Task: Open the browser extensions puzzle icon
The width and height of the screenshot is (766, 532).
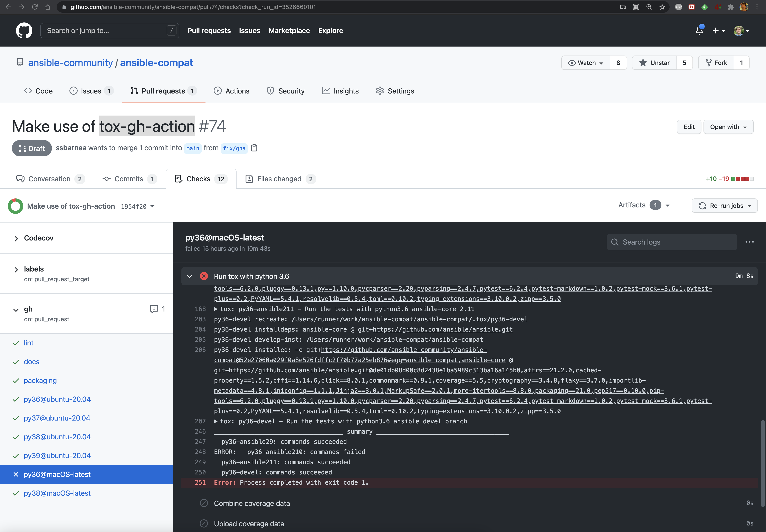Action: (731, 7)
